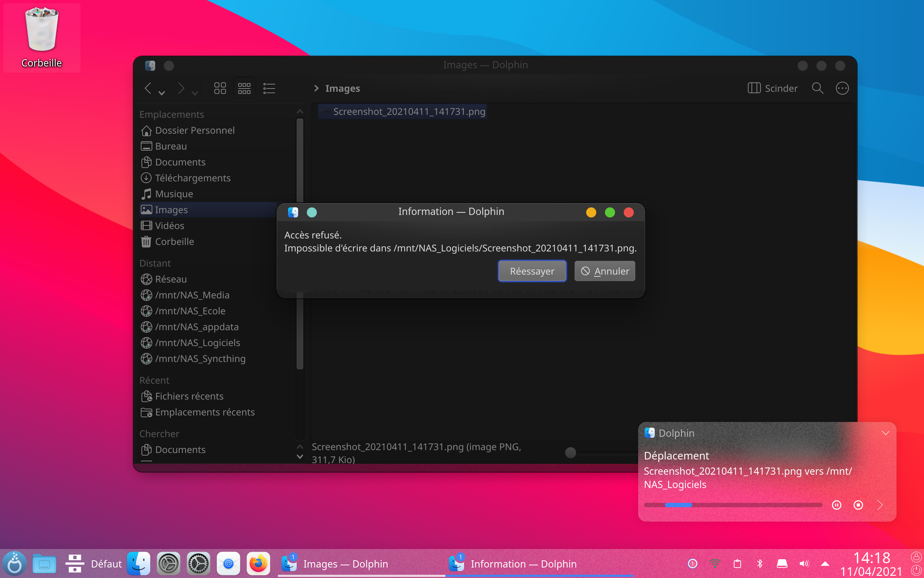Expand notification details with right chevron

[880, 505]
